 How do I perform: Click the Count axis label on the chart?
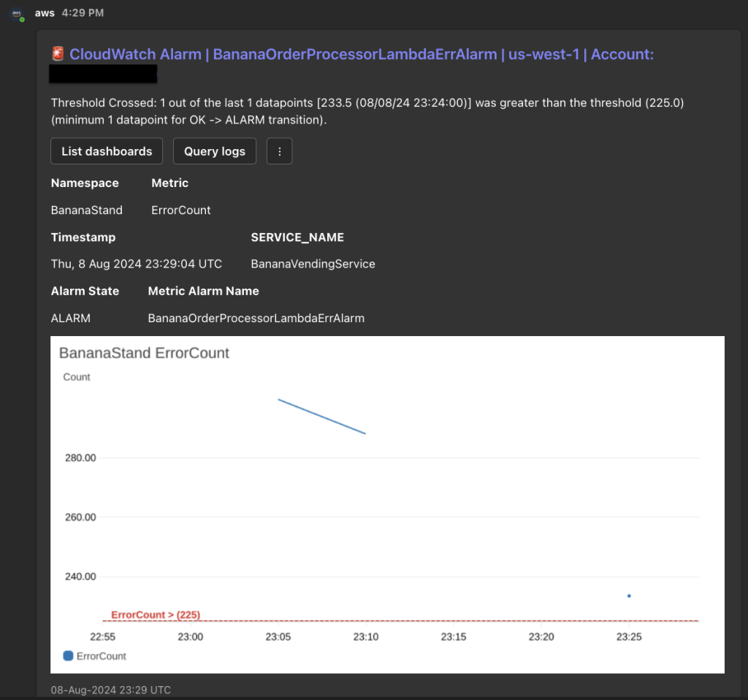pyautogui.click(x=76, y=377)
